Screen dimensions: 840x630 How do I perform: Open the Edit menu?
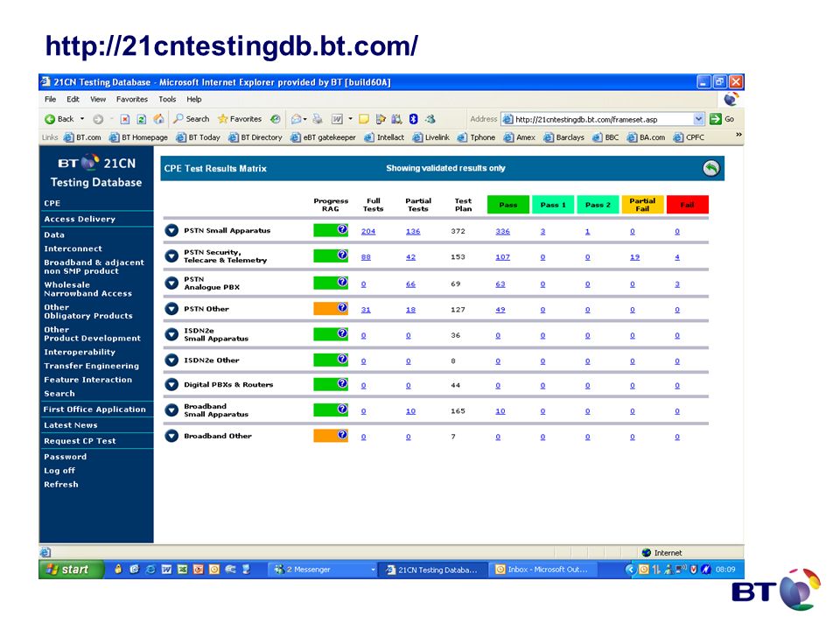pos(73,99)
